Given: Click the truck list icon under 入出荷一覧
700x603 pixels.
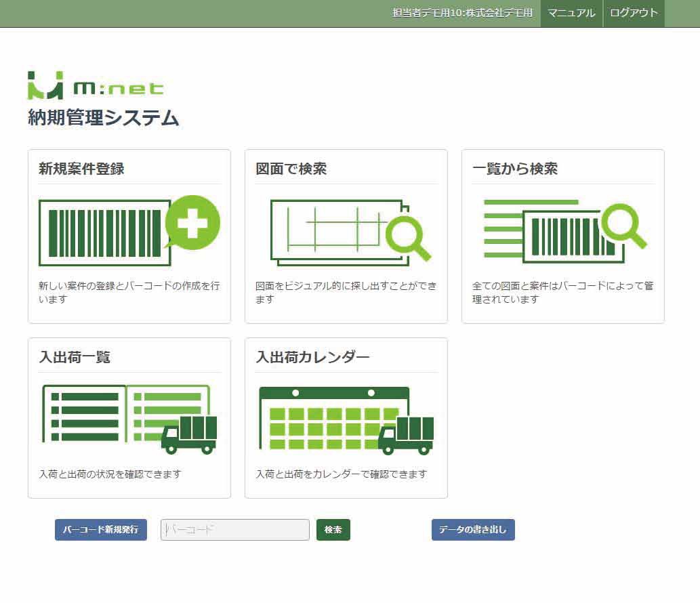Looking at the screenshot, I should [x=129, y=419].
